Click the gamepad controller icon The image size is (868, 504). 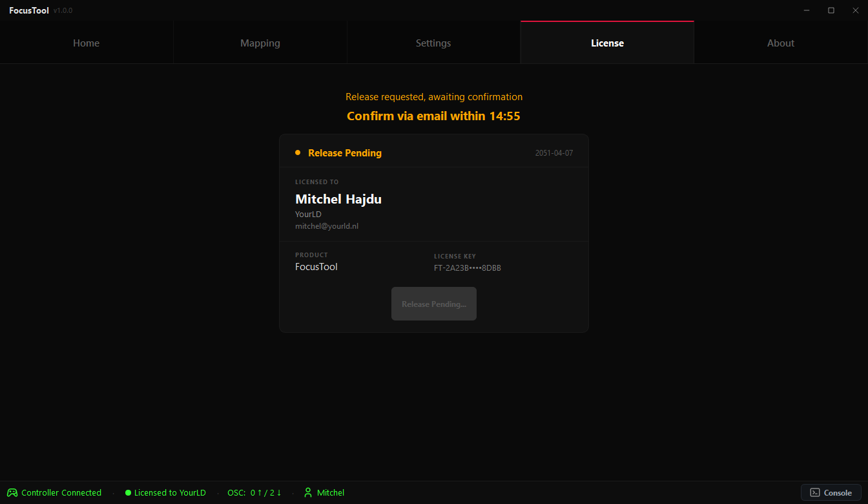[12, 492]
